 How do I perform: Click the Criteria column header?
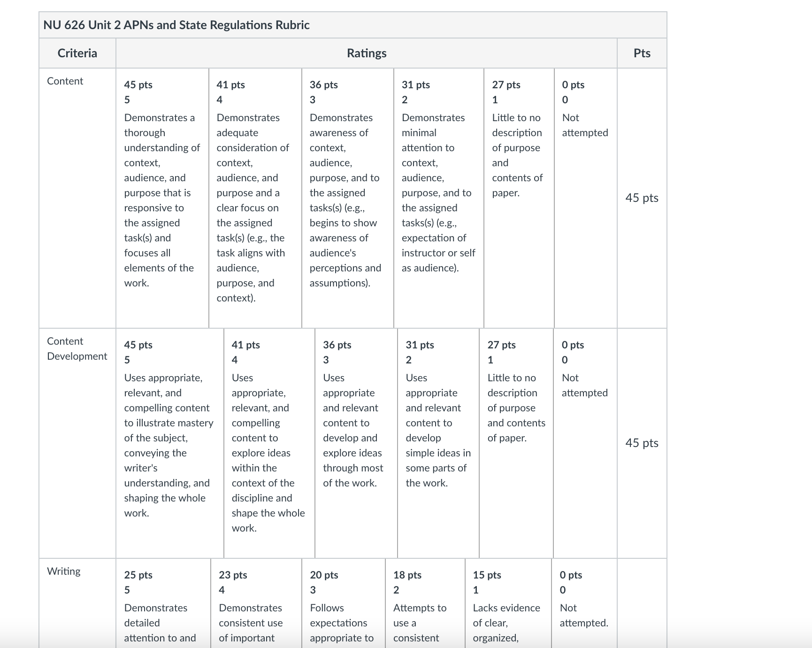pos(77,53)
